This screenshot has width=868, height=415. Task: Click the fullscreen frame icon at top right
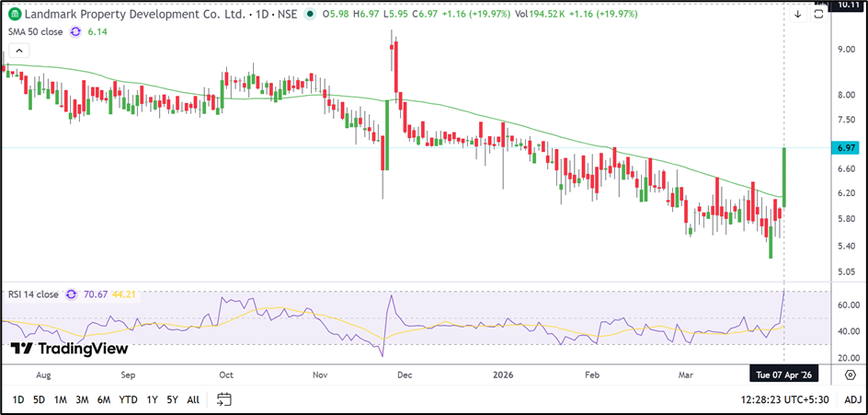coord(817,14)
